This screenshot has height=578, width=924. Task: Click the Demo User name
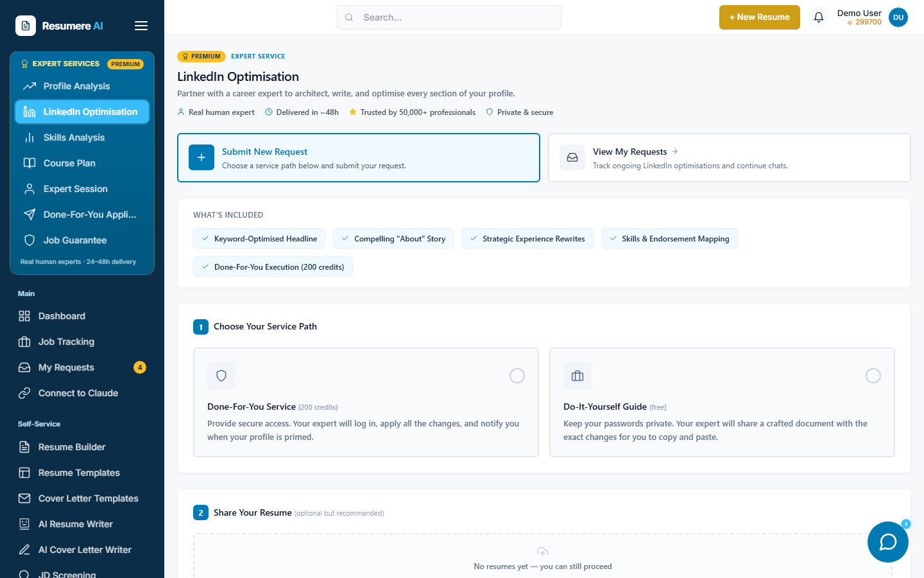point(859,13)
